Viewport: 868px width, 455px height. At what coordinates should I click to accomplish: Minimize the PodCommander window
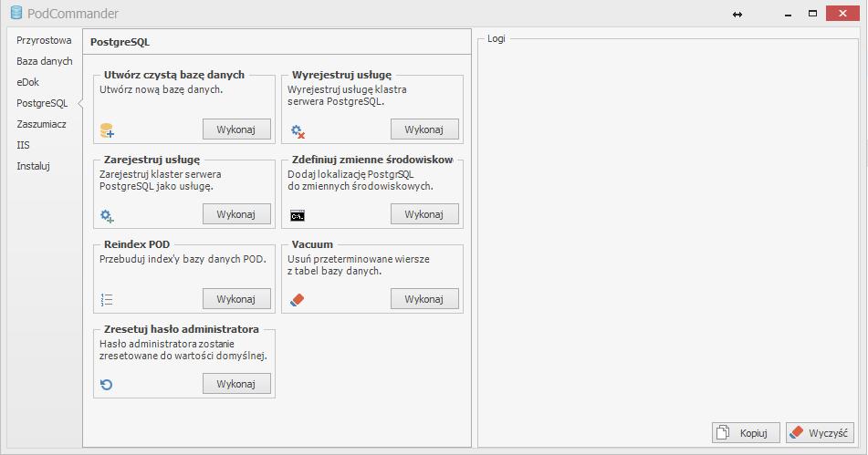[x=788, y=14]
